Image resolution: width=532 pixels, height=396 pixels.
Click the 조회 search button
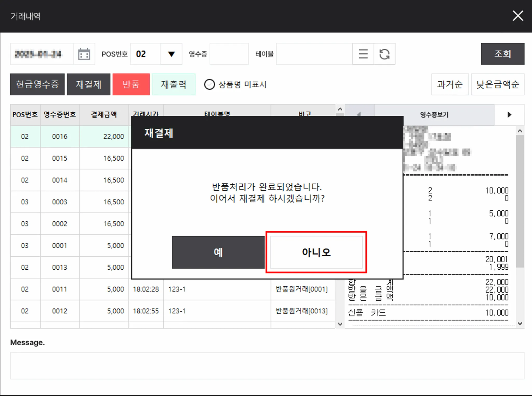(x=502, y=54)
